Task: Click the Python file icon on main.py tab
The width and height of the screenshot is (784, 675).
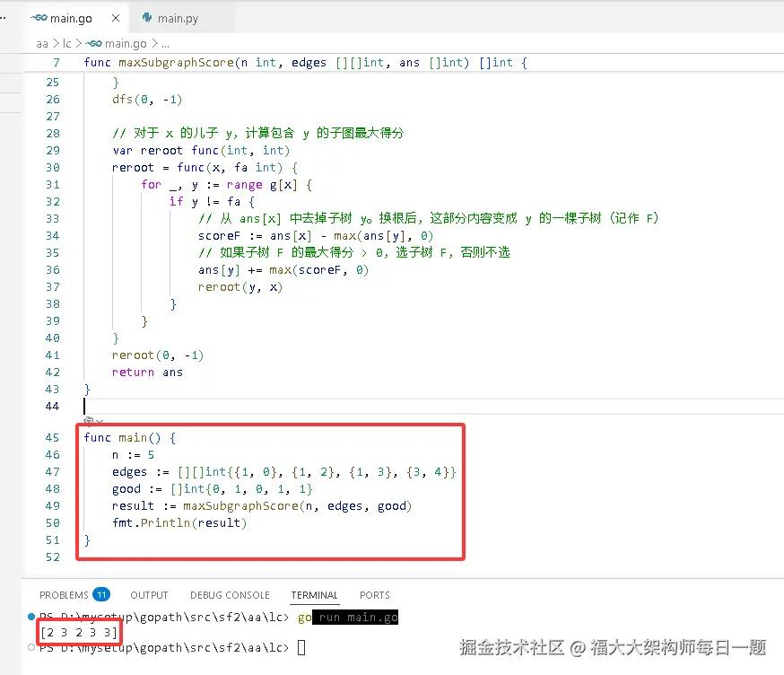Action: (x=147, y=18)
